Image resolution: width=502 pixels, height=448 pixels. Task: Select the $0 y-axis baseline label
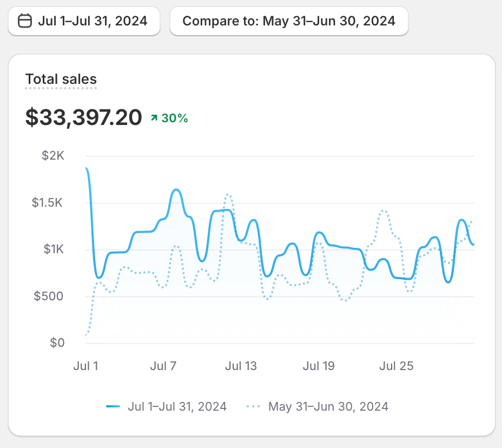57,342
